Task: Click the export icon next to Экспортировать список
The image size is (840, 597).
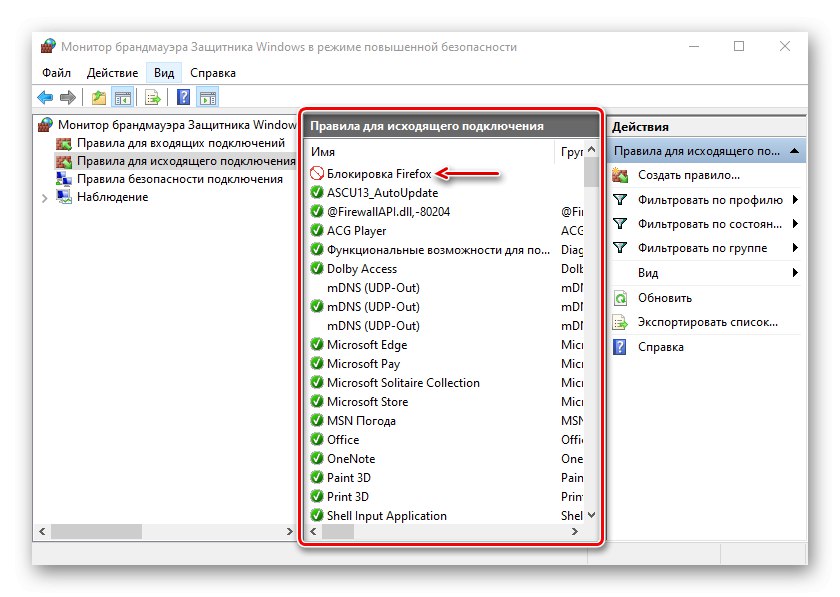Action: pos(620,322)
